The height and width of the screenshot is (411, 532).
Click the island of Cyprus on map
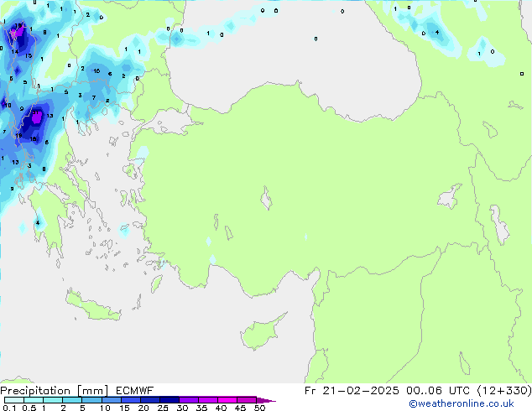pos(261,333)
